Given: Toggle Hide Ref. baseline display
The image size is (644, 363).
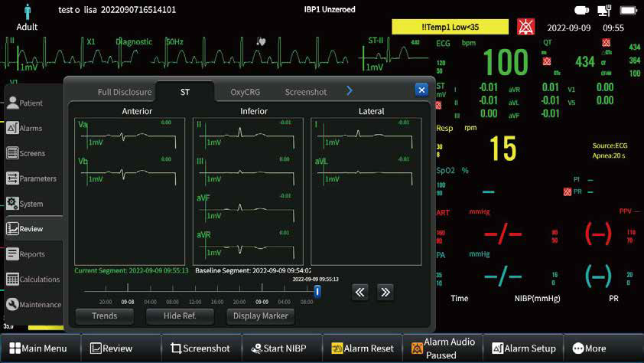Looking at the screenshot, I should tap(184, 316).
